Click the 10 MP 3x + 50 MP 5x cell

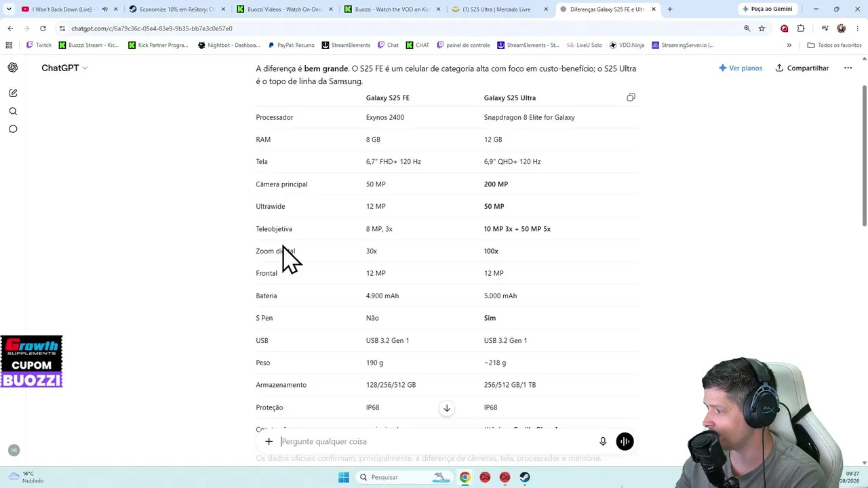[517, 229]
